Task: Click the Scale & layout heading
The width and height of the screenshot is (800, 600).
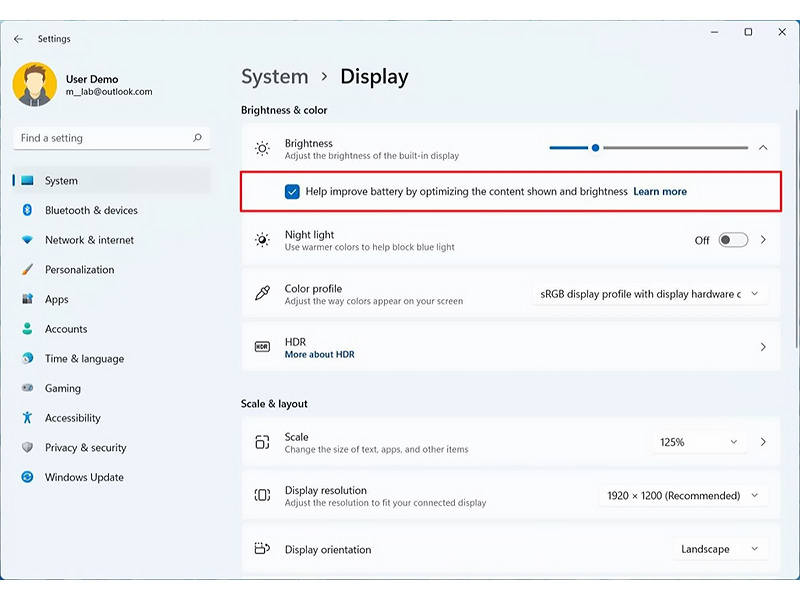Action: pos(274,404)
